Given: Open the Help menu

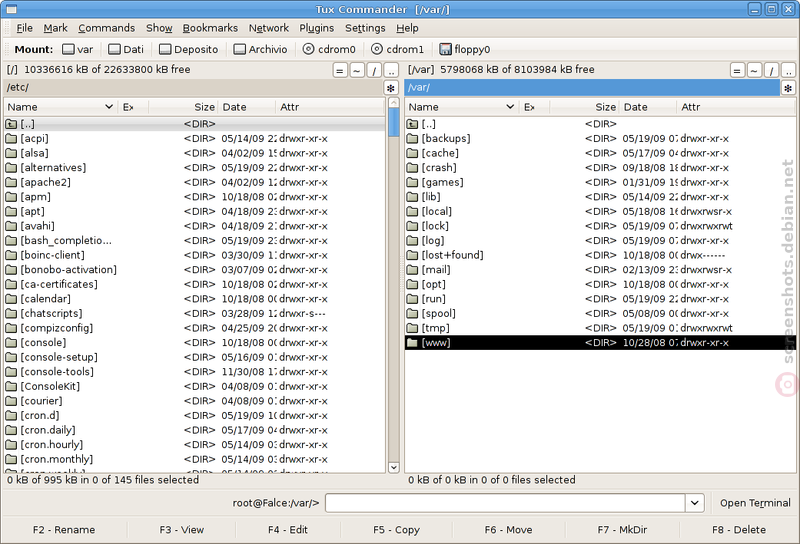Looking at the screenshot, I should 407,28.
